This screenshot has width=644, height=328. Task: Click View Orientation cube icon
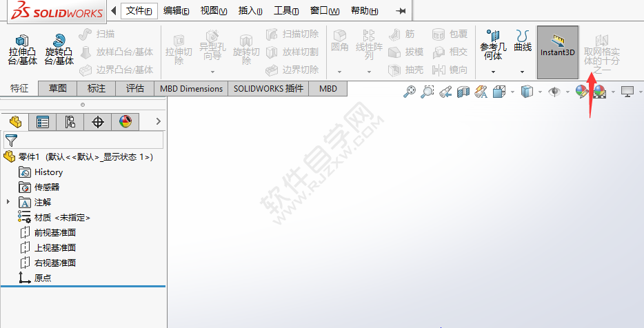click(x=499, y=91)
